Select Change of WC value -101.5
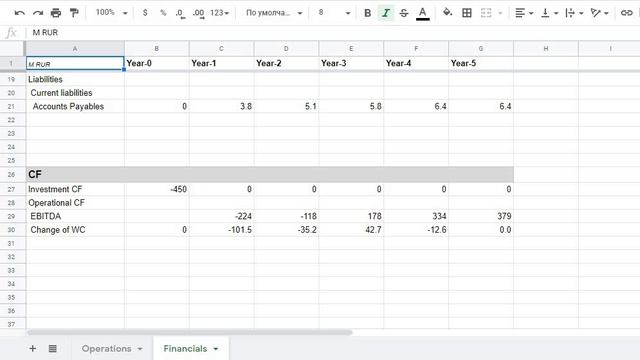 [x=222, y=230]
